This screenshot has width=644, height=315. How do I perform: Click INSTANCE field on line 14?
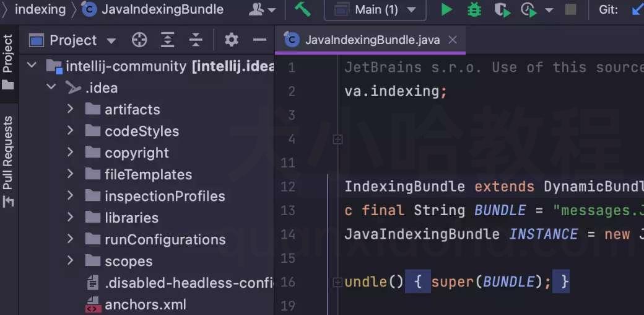pos(544,234)
